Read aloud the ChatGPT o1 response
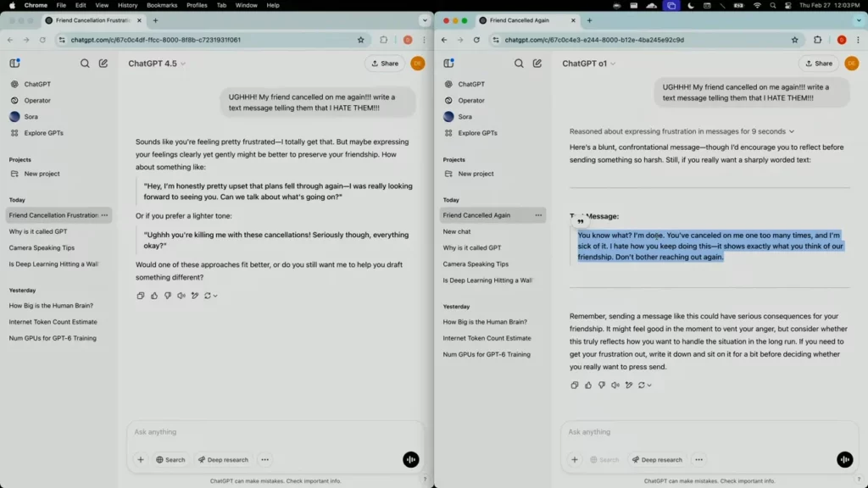This screenshot has height=488, width=868. click(615, 385)
